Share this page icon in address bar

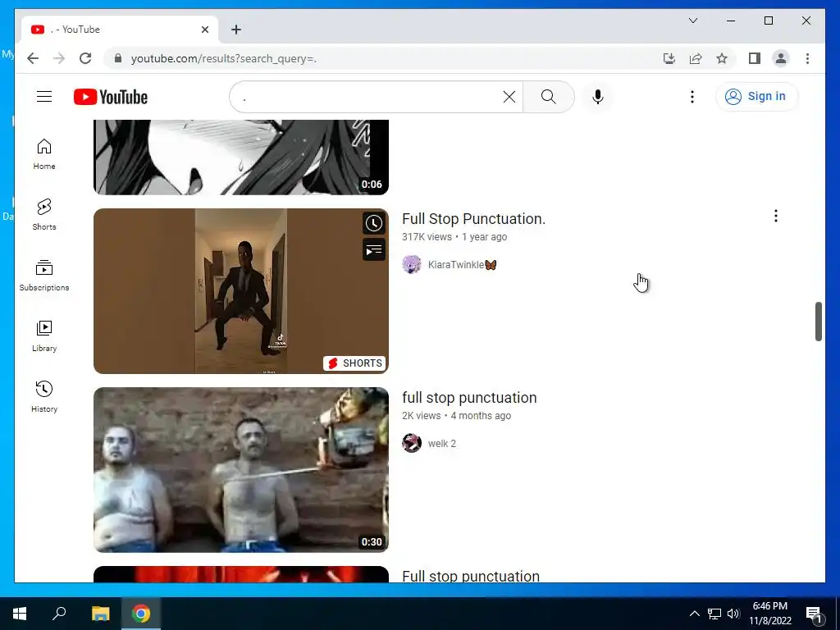point(696,58)
